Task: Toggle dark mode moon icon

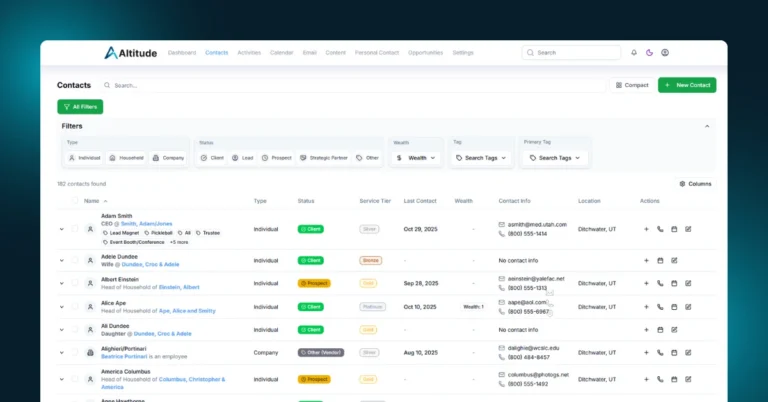Action: tap(649, 52)
